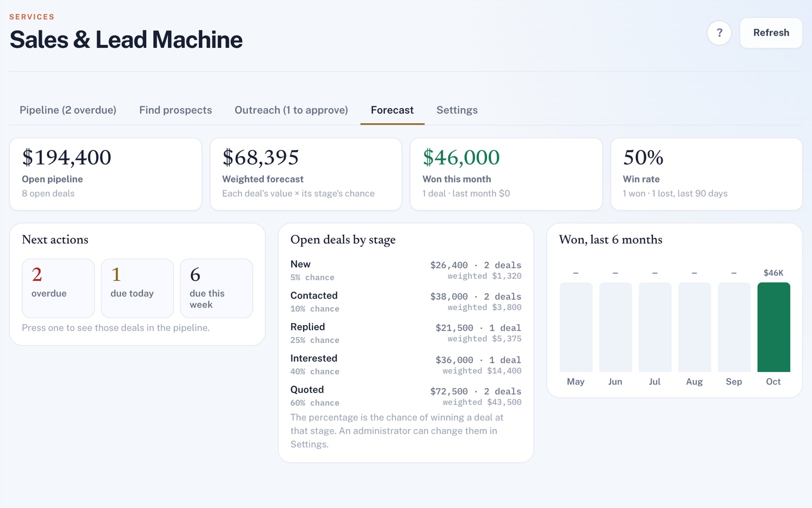Click the 'Open deals by stage' heading
The height and width of the screenshot is (508, 812).
[343, 240]
